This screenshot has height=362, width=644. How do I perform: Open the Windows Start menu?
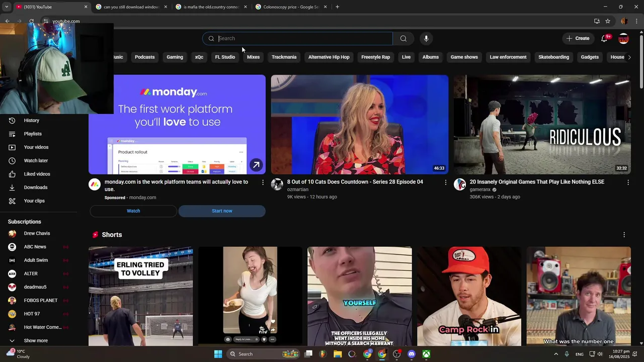click(218, 354)
